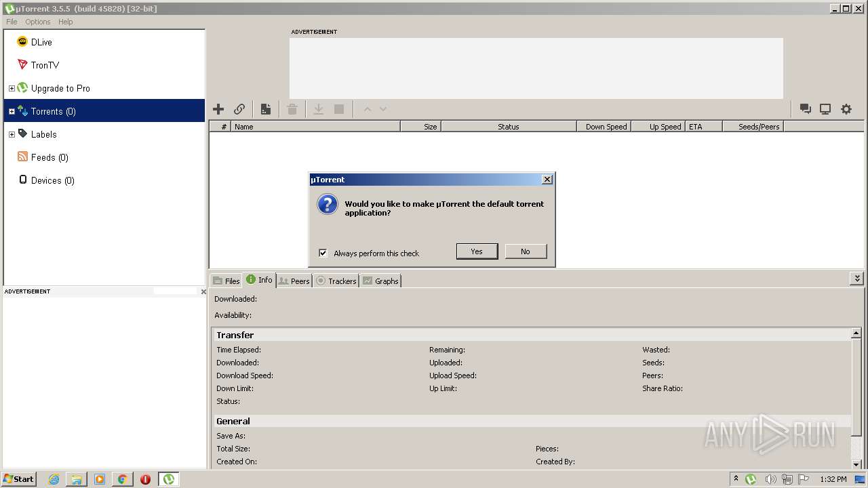Viewport: 868px width, 488px height.
Task: Click the Info pane scroll up arrow
Action: point(856,333)
